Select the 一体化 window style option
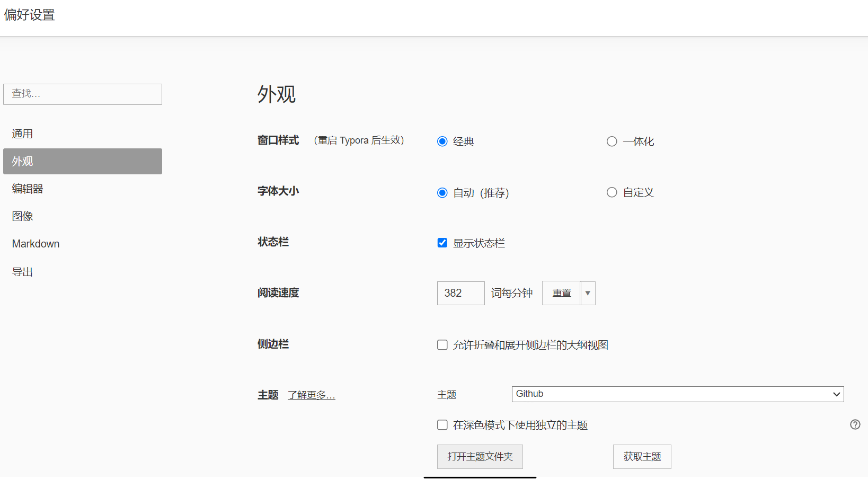868x479 pixels. (x=612, y=141)
